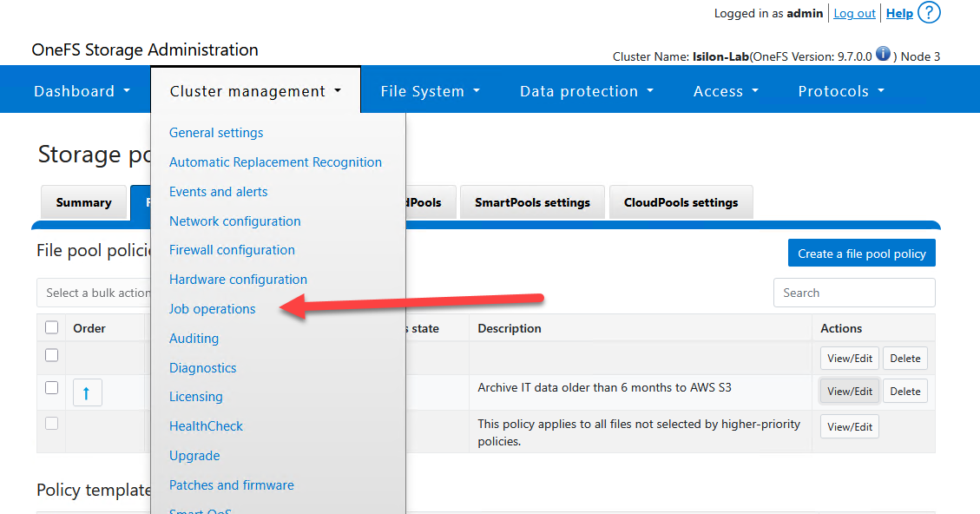This screenshot has height=514, width=980.
Task: Click the help question mark icon
Action: tap(929, 13)
